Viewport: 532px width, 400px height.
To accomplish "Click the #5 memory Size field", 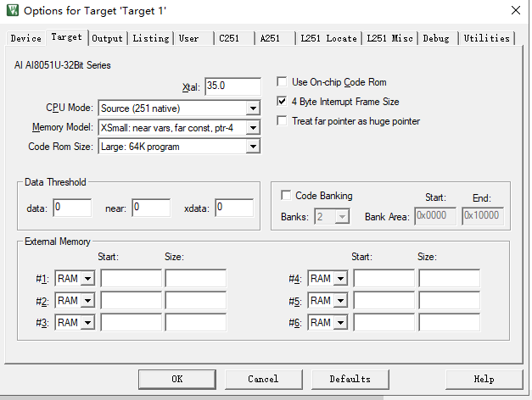I will click(449, 300).
